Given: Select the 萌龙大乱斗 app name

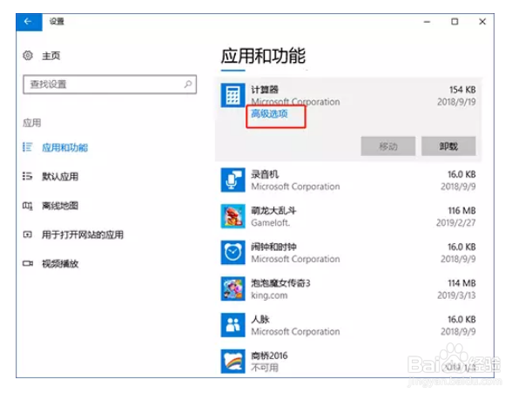Looking at the screenshot, I should click(x=273, y=211).
